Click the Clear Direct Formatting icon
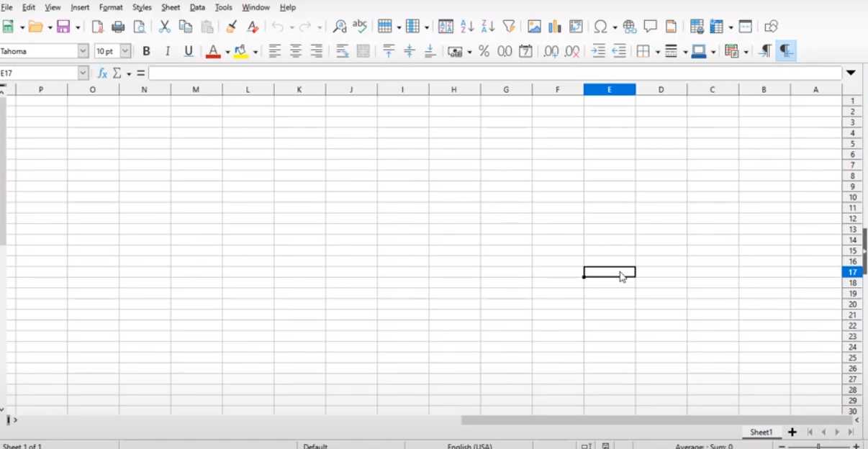Viewport: 868px width, 449px height. pyautogui.click(x=252, y=27)
